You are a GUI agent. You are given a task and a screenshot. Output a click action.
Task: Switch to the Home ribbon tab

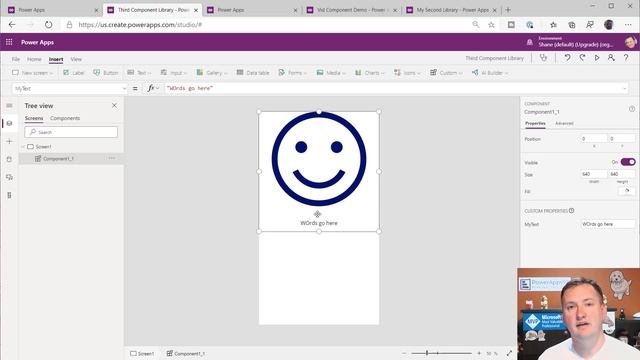coord(34,59)
